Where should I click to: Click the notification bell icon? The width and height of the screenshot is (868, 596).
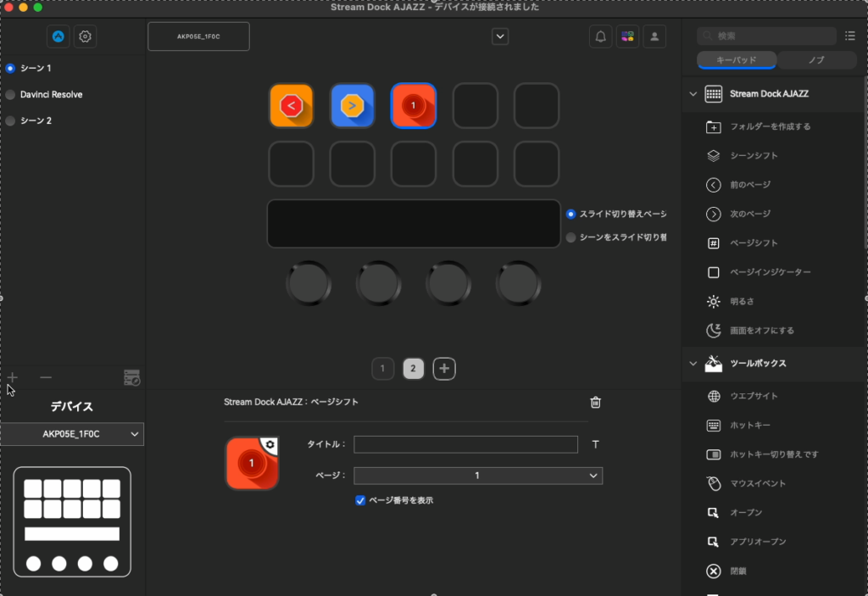(601, 36)
